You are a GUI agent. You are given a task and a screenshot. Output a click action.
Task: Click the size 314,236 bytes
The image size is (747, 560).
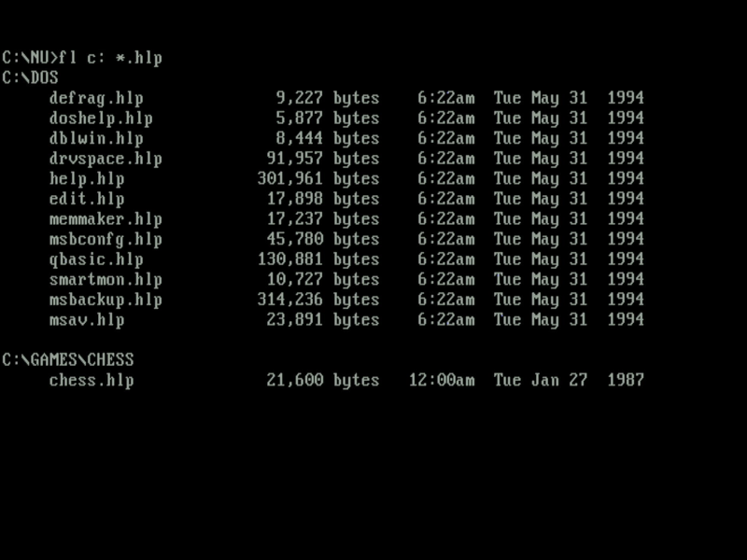point(318,300)
